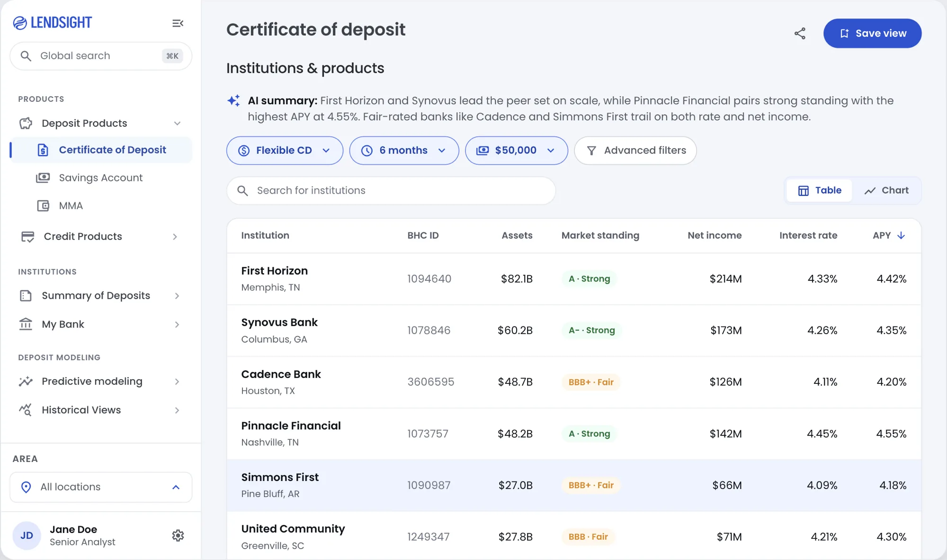Open the Flexible CD type dropdown
This screenshot has width=947, height=560.
(x=285, y=151)
